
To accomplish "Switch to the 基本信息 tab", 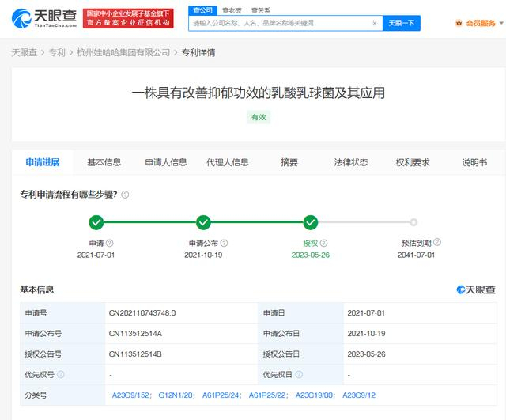I will [x=104, y=162].
